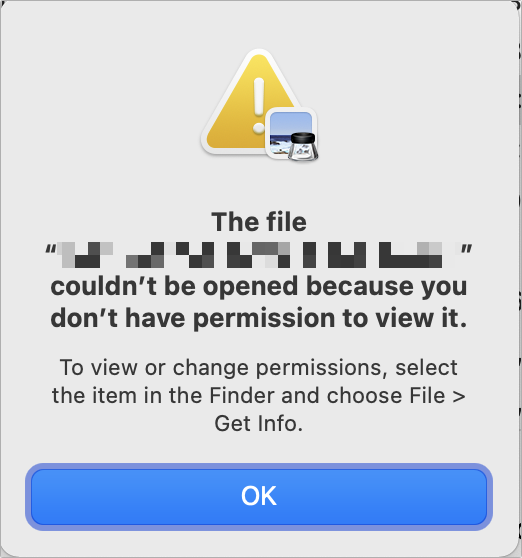Screen dimensions: 522x558
Task: Click the "The file" heading text
Action: click(259, 222)
